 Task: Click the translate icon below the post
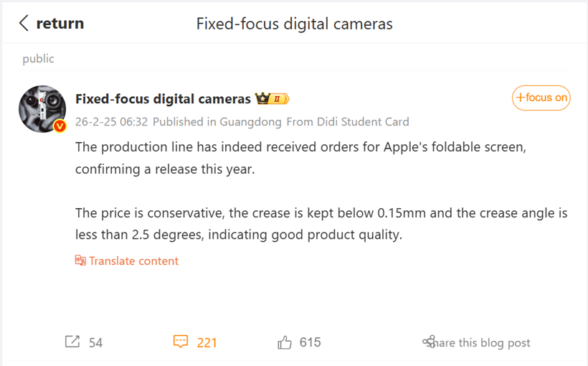[x=80, y=261]
